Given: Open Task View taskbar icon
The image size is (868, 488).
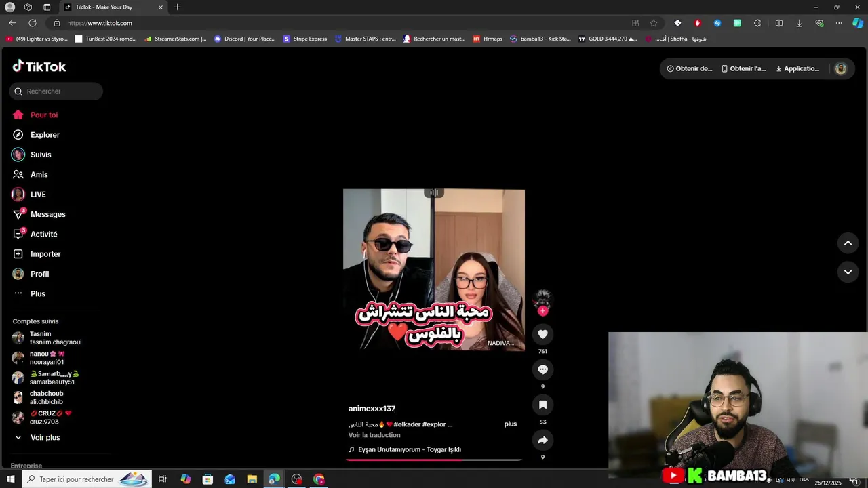Looking at the screenshot, I should (163, 479).
